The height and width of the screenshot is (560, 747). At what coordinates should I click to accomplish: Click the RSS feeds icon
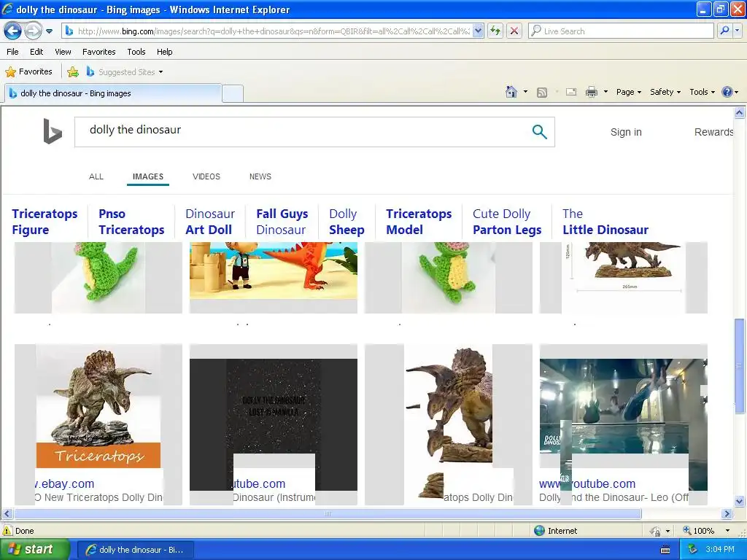pos(542,93)
